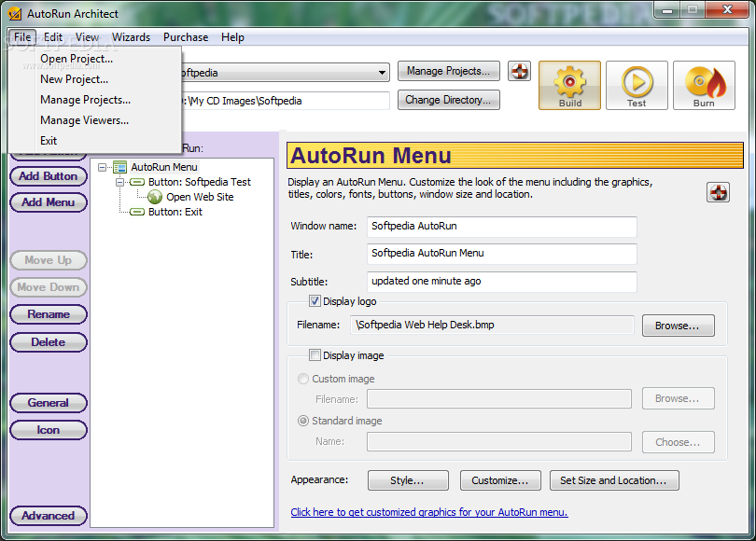
Task: Uncheck the Display logo checkbox
Action: pos(315,301)
